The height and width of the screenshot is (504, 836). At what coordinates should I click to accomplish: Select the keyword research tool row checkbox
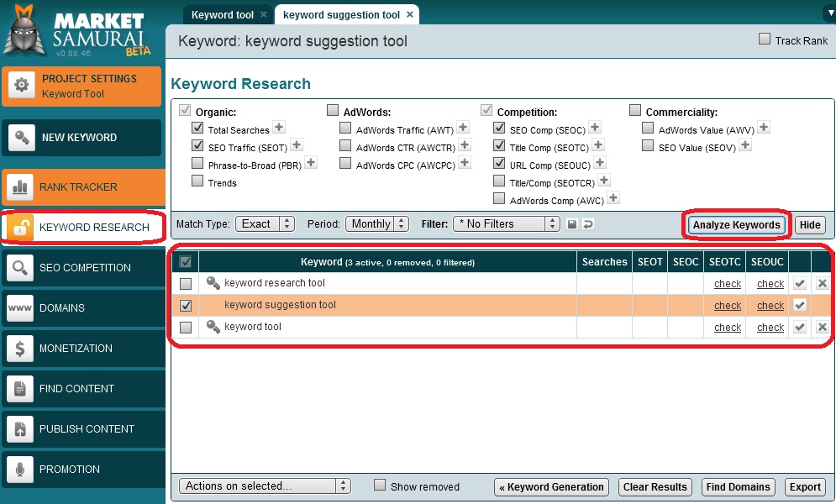pyautogui.click(x=186, y=283)
